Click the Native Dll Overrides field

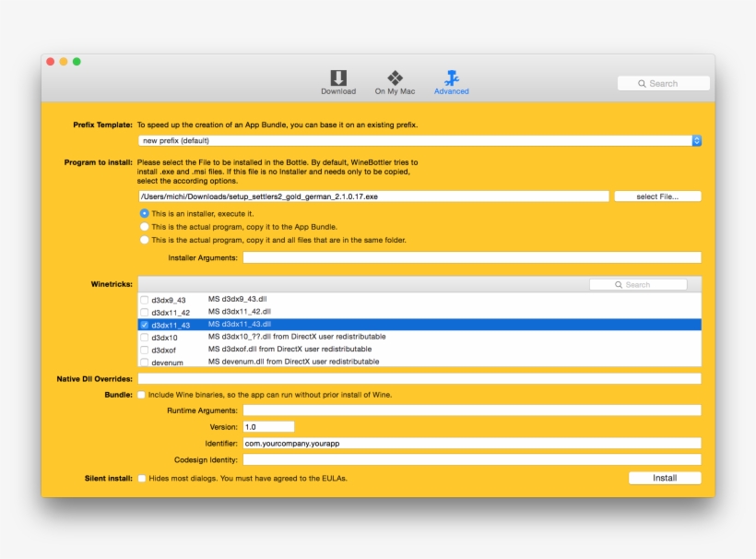[419, 378]
